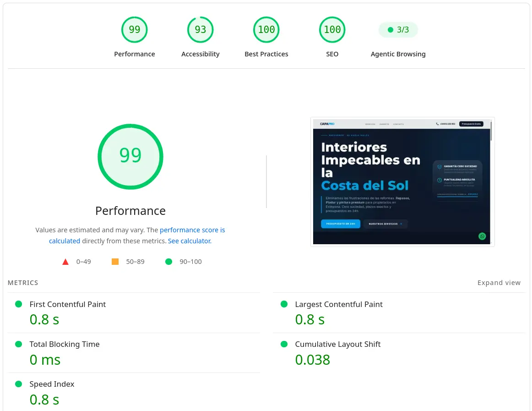The width and height of the screenshot is (532, 411).
Task: Click the SEO 100 score gauge
Action: click(x=332, y=30)
